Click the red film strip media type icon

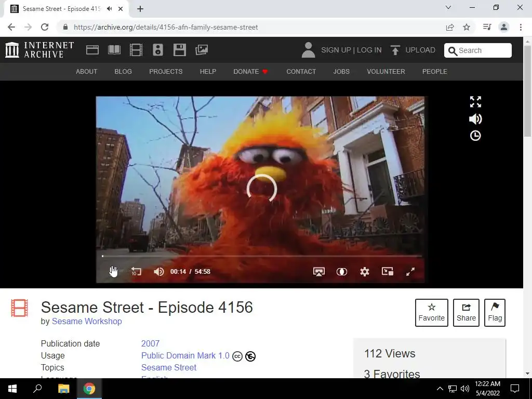click(19, 308)
